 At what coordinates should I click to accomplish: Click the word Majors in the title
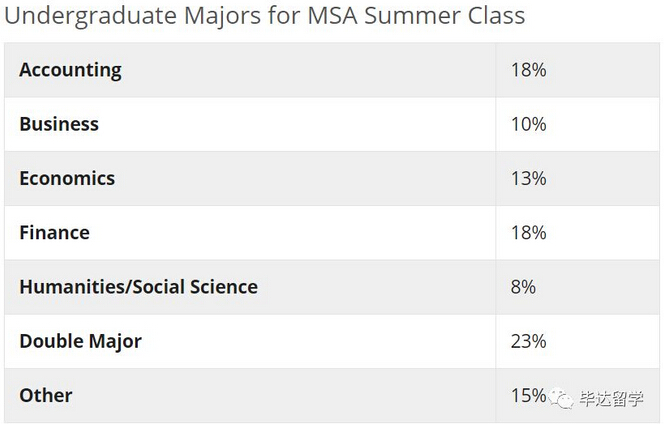point(223,16)
